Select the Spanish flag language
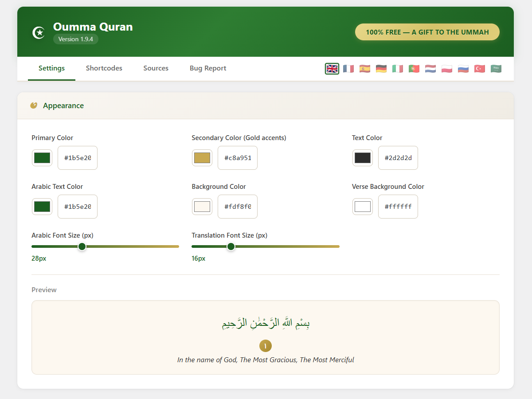532x399 pixels. 365,69
